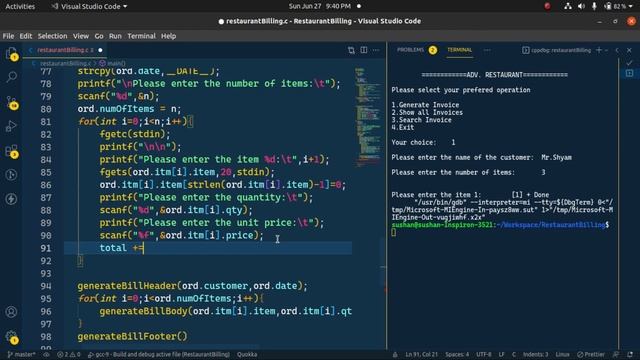Image resolution: width=640 pixels, height=360 pixels.
Task: Switch to the TERMINAL panel tab
Action: [460, 50]
